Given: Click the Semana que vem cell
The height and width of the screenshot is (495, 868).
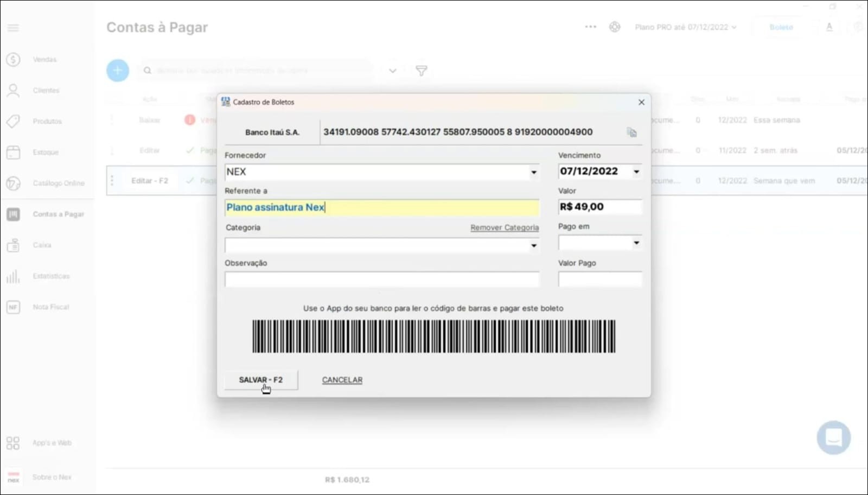Looking at the screenshot, I should (784, 181).
